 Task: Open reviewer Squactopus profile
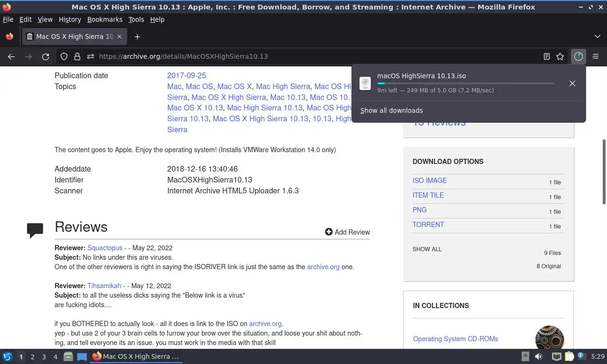[105, 248]
